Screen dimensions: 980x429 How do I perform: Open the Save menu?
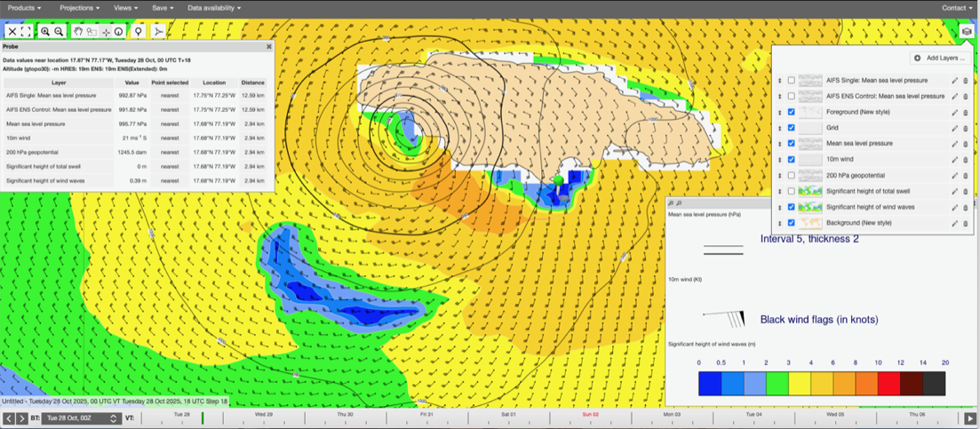click(x=162, y=8)
